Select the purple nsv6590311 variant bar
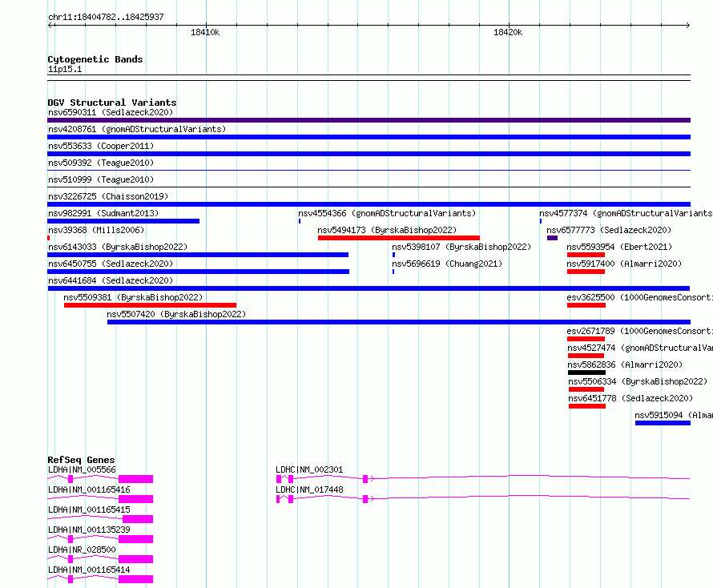 [x=369, y=120]
